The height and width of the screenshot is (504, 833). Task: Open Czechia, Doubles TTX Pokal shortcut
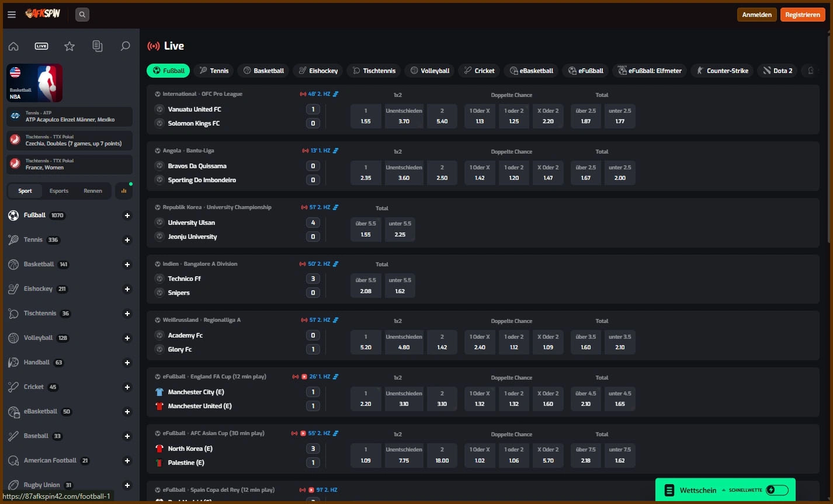point(70,140)
